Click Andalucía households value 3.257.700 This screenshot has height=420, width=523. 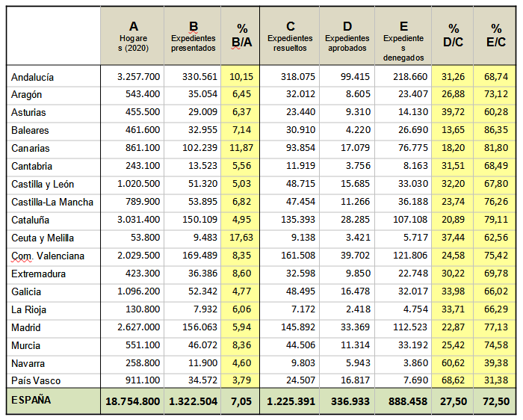coord(138,77)
